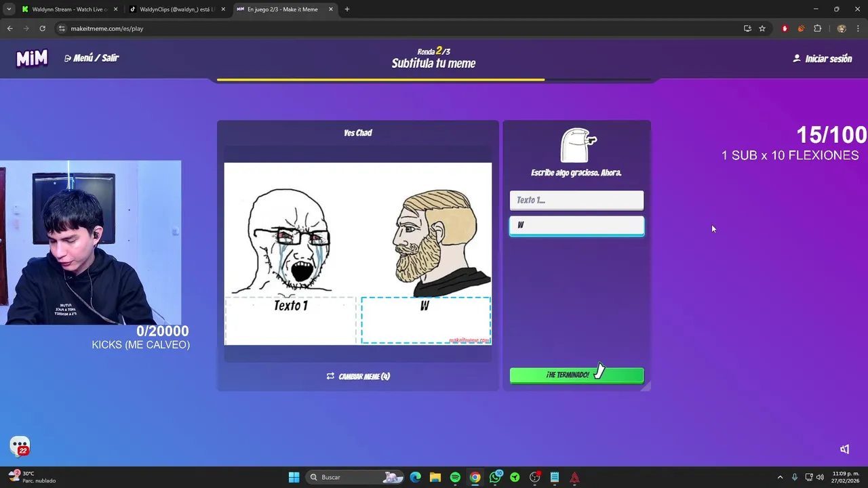Show hidden system tray icons
The image size is (868, 488).
(780, 477)
